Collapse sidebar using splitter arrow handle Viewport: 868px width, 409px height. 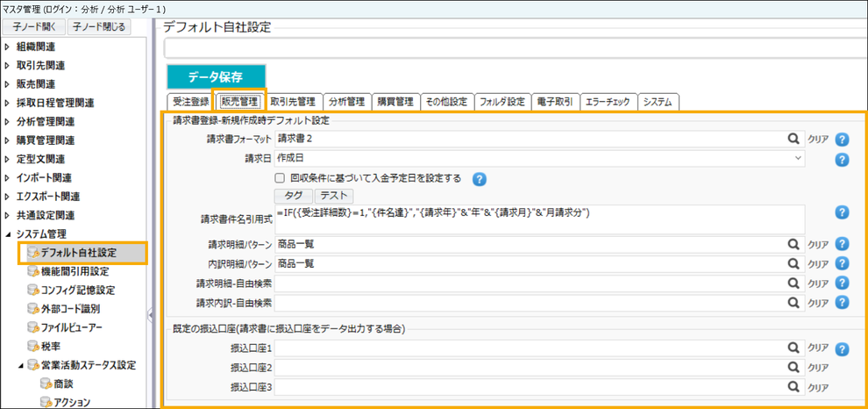150,315
